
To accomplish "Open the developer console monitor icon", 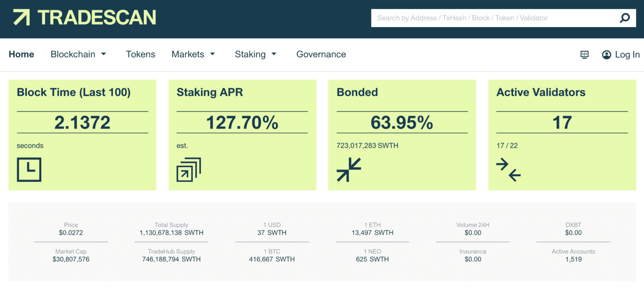I will [584, 54].
